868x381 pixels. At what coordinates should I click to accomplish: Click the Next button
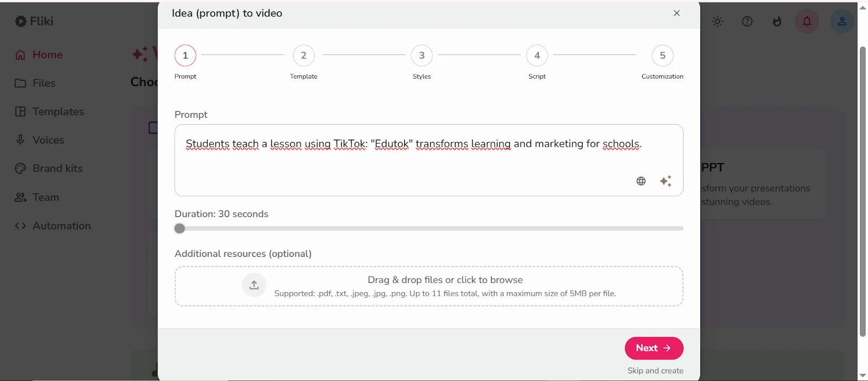pos(654,348)
